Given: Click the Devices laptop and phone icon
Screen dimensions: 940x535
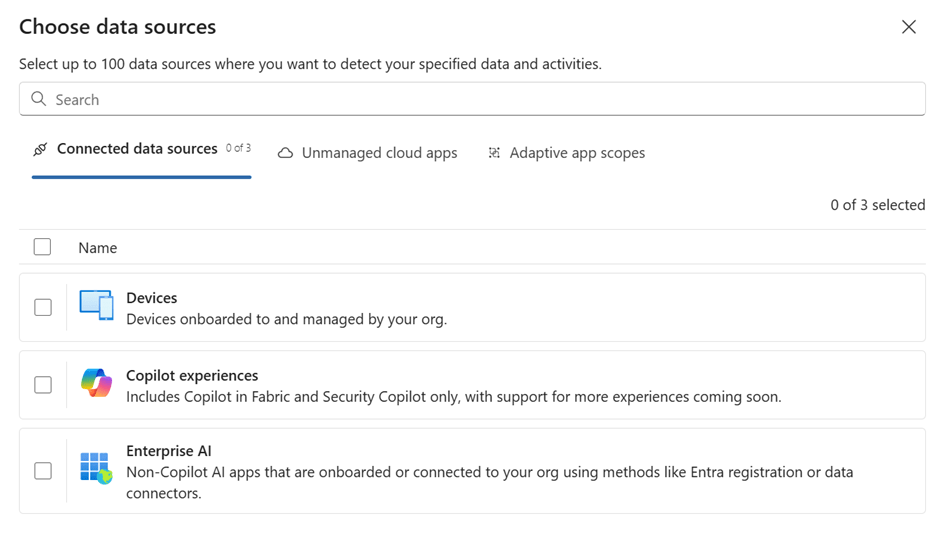Looking at the screenshot, I should (97, 306).
